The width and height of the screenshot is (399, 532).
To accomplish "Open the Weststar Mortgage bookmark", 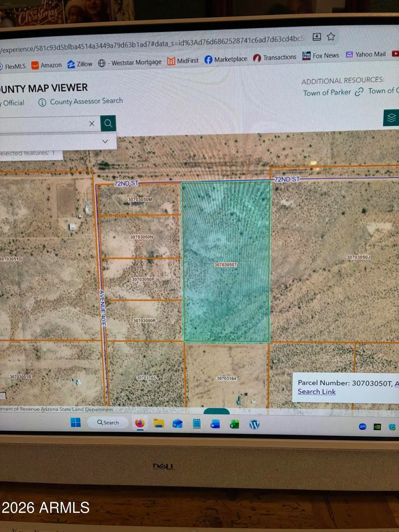I will point(130,63).
